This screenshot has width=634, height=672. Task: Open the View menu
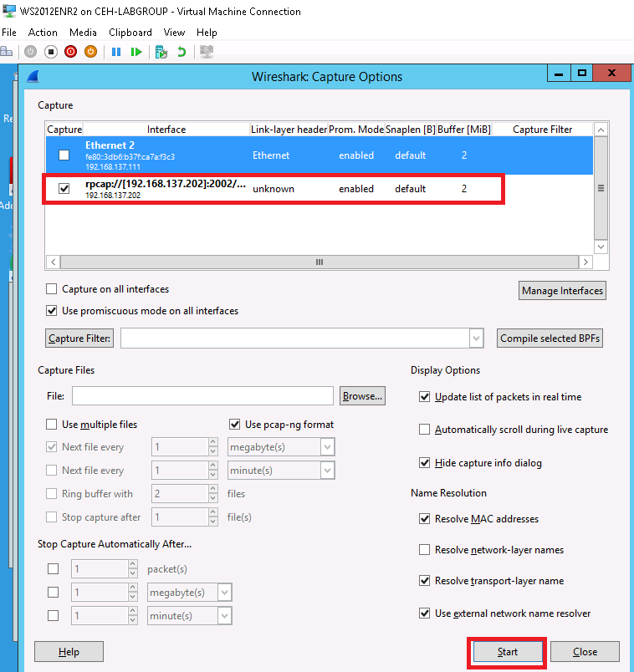pyautogui.click(x=174, y=33)
